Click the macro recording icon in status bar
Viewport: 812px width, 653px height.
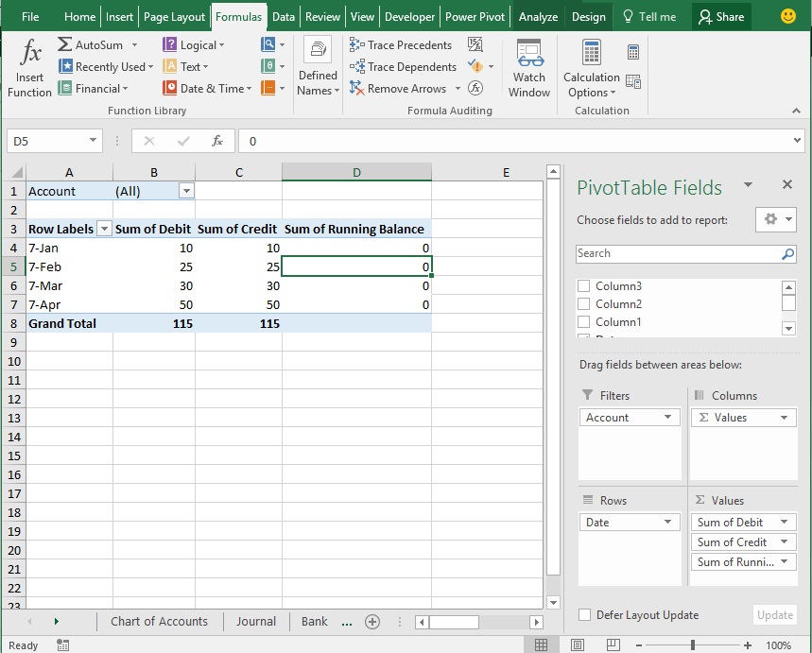coord(63,644)
